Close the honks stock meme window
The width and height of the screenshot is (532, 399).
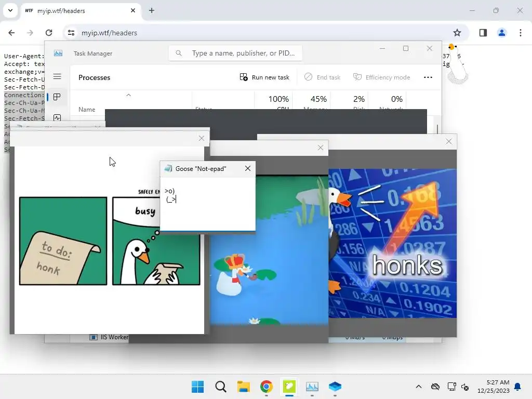coord(448,141)
